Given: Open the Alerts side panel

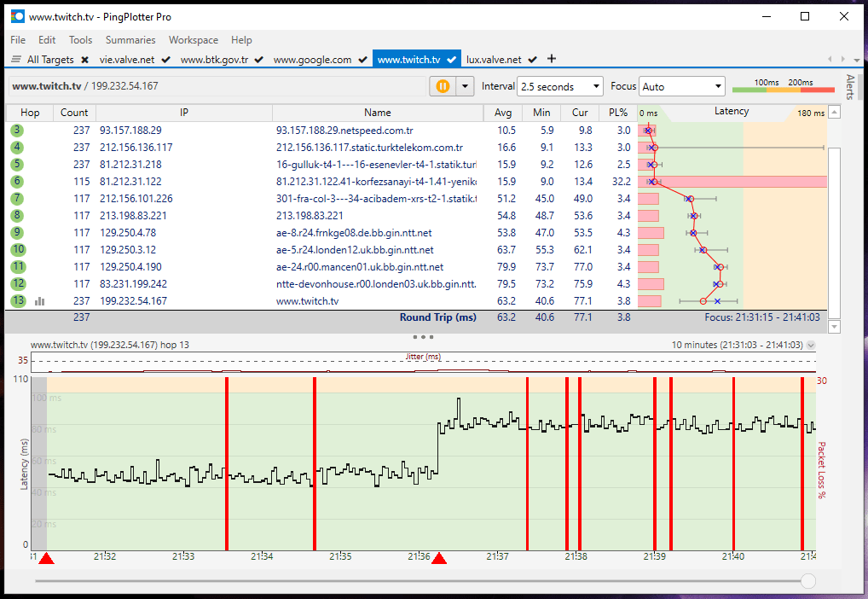Looking at the screenshot, I should click(x=849, y=87).
